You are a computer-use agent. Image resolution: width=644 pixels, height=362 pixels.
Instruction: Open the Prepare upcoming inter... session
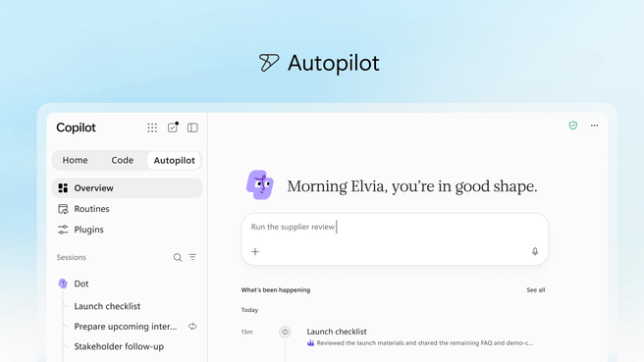(126, 327)
